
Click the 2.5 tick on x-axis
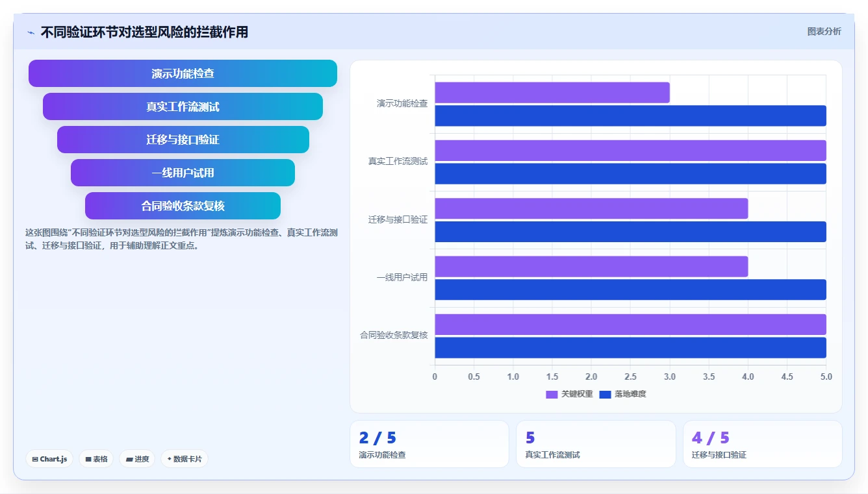click(630, 377)
